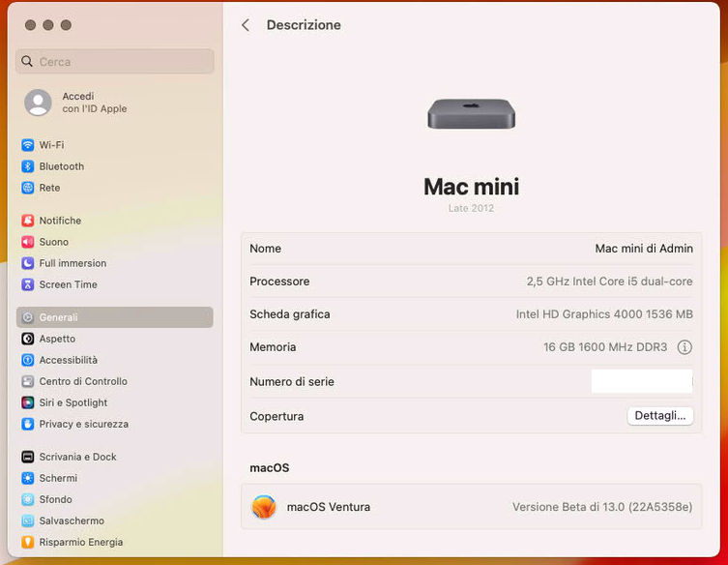Click Versione Beta di 13.0 text
Viewport: 728px width, 565px height.
click(602, 507)
